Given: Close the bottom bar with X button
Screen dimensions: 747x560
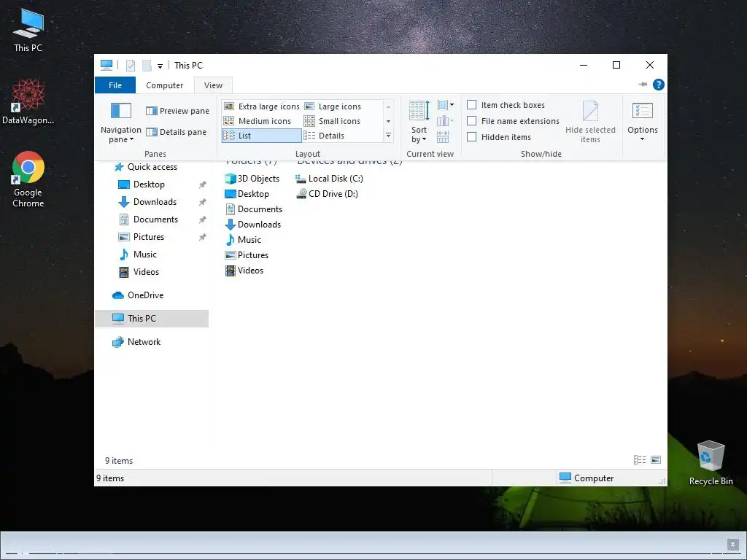Looking at the screenshot, I should [732, 544].
